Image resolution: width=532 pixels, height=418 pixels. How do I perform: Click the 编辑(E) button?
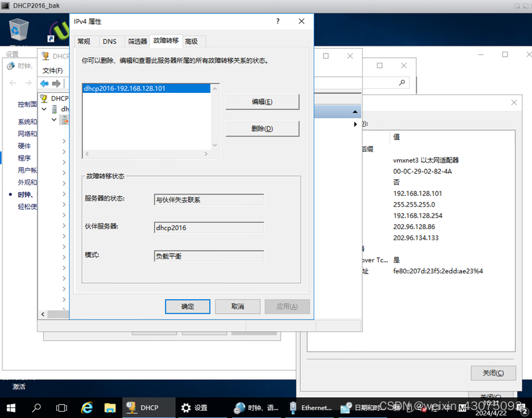[262, 102]
